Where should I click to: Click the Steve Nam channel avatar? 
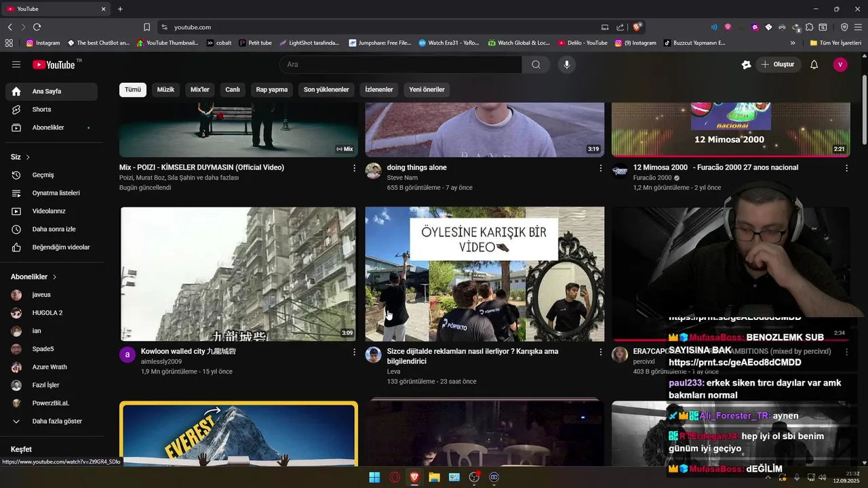pos(374,171)
